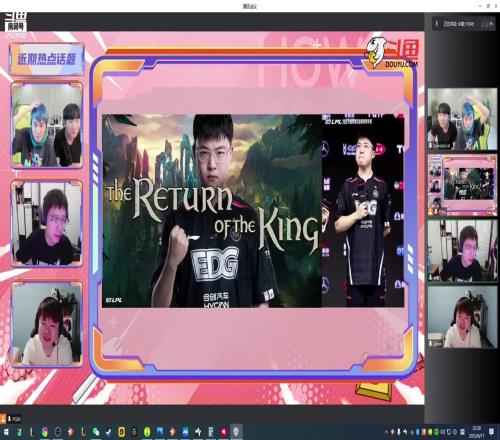Image resolution: width=500 pixels, height=440 pixels.
Task: Click the dark circle icon beside Chrome
Action: pos(58,432)
